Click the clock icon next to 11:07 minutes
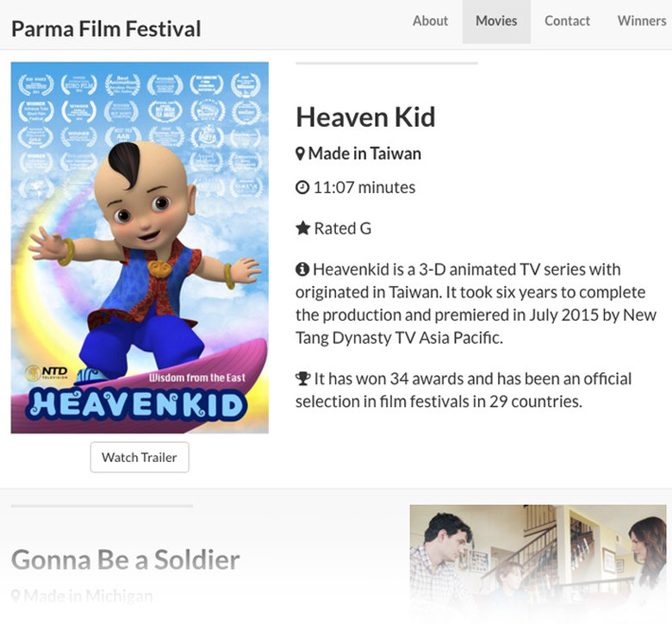Image resolution: width=672 pixels, height=624 pixels. (x=302, y=188)
